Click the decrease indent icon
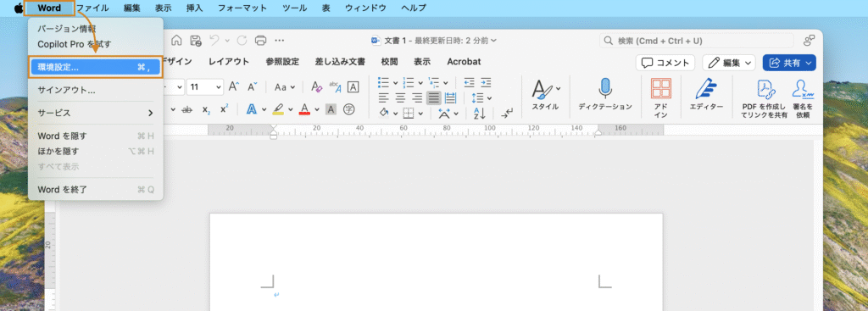Screen dimensions: 868x311 pos(469,82)
